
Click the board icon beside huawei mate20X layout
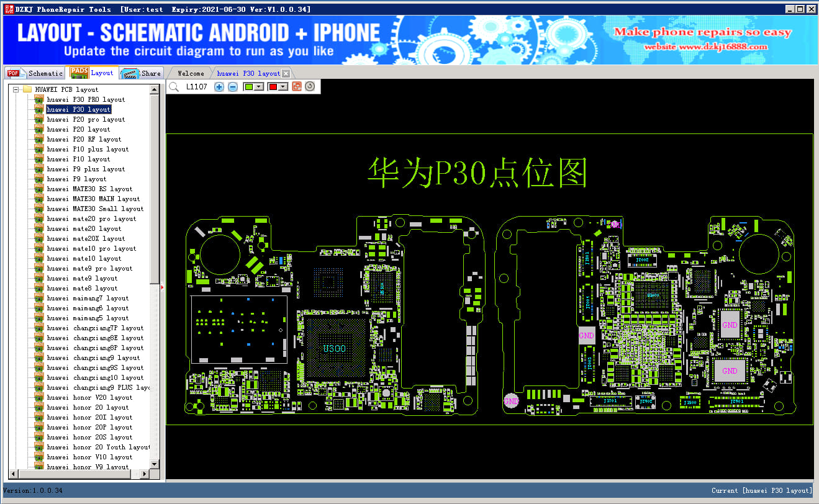tap(39, 238)
